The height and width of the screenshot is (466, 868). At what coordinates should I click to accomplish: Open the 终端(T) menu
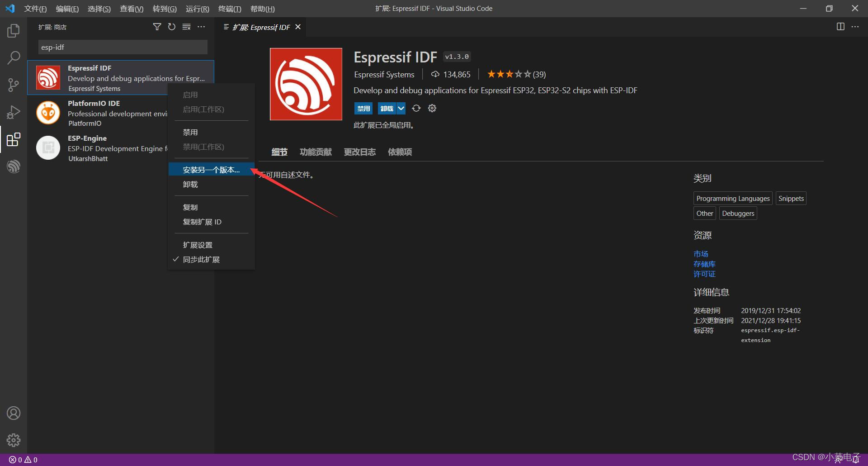230,9
